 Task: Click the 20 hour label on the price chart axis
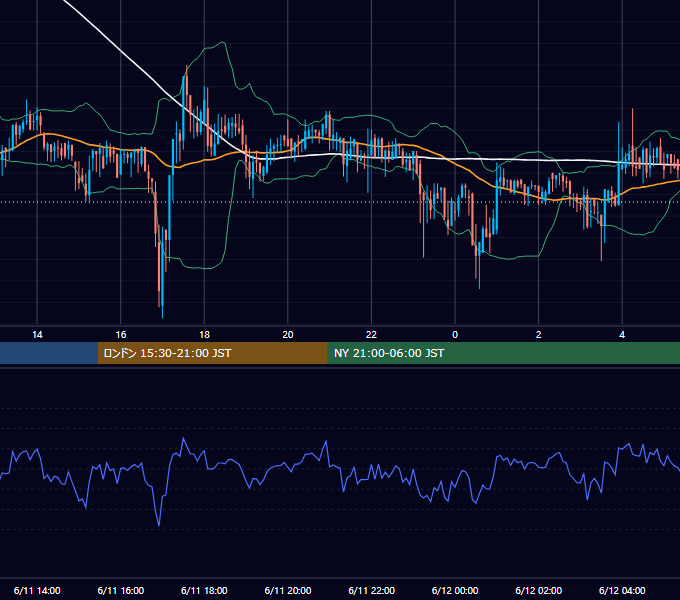[288, 335]
